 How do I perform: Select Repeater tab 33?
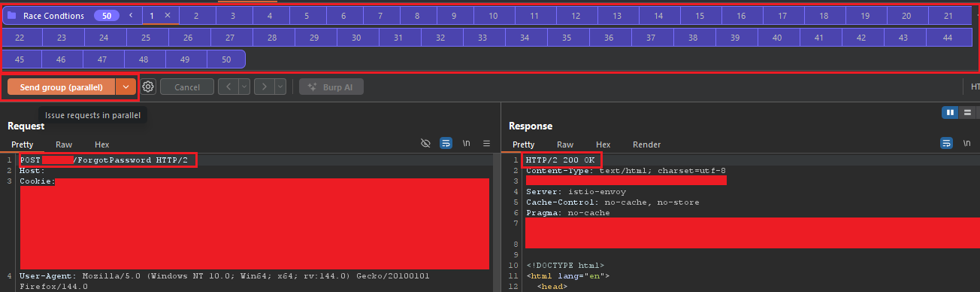point(482,38)
